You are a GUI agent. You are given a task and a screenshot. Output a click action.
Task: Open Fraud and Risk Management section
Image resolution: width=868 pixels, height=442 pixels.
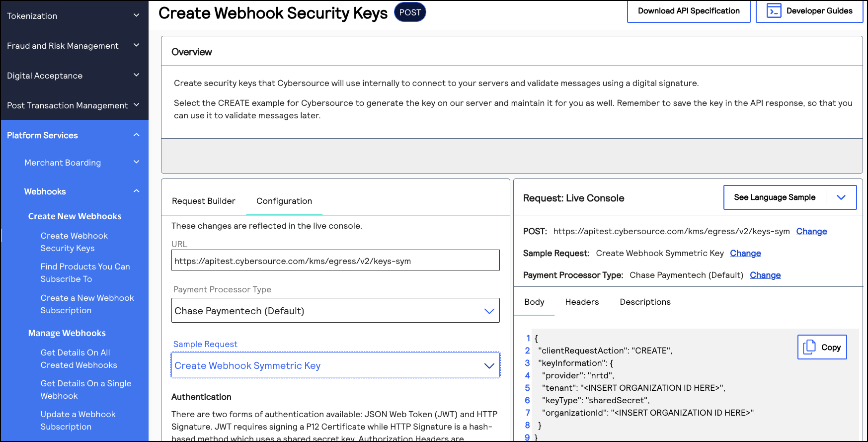point(63,46)
